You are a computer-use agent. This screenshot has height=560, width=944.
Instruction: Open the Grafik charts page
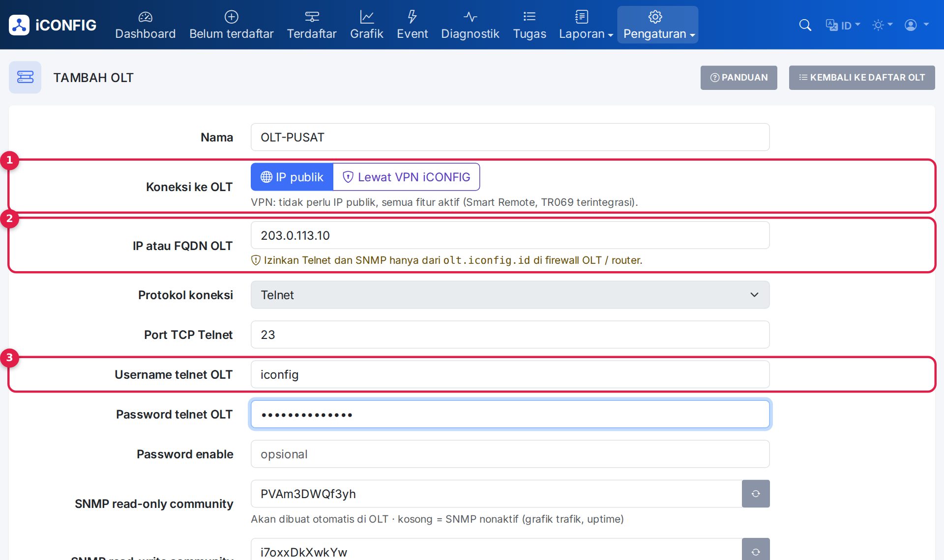coord(366,25)
